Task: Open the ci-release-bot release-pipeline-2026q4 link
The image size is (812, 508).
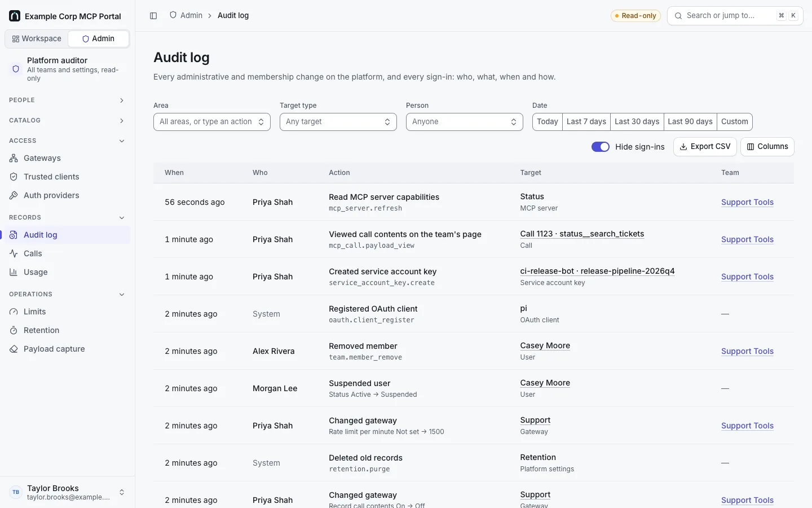Action: (597, 271)
